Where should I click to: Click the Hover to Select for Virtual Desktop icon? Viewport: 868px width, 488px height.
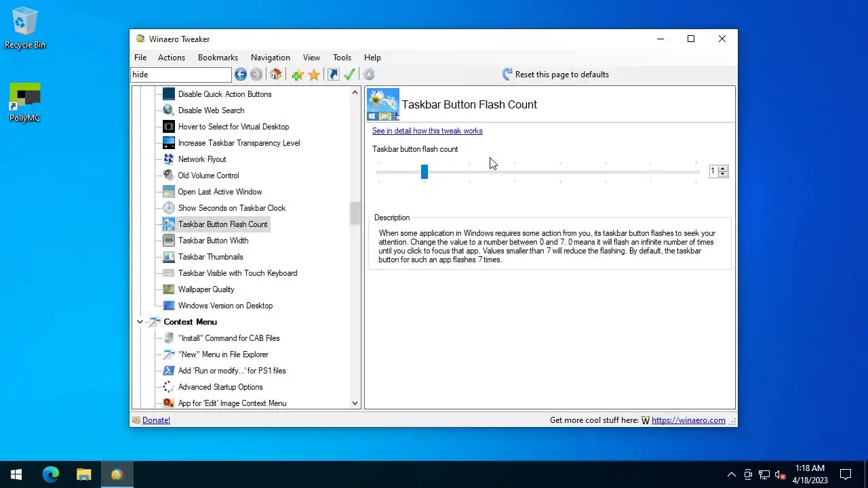click(x=169, y=127)
